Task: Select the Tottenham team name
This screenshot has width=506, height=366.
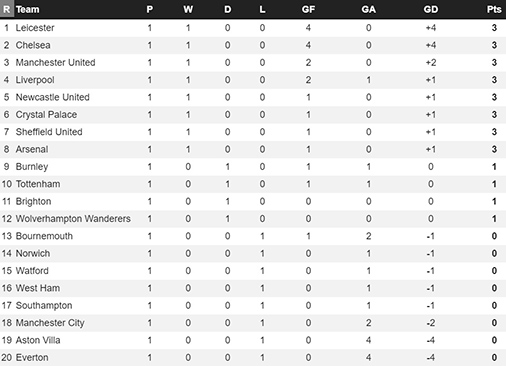Action: pos(38,184)
